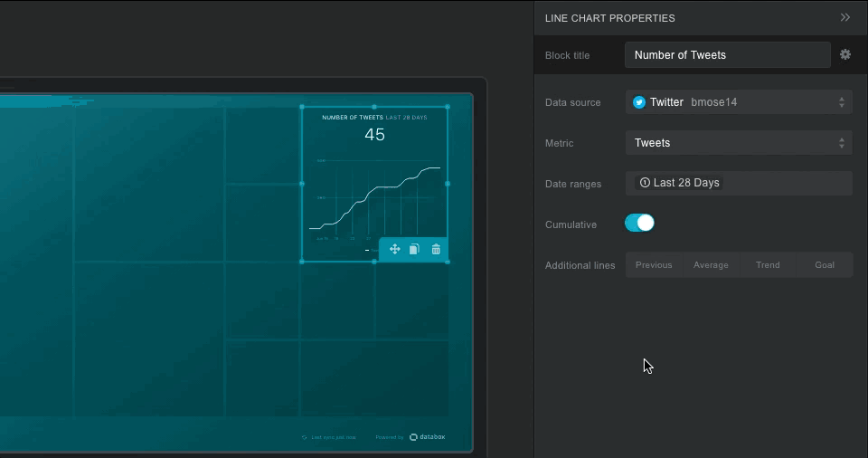Enable the Average additional line
The width and height of the screenshot is (868, 458).
(x=711, y=265)
